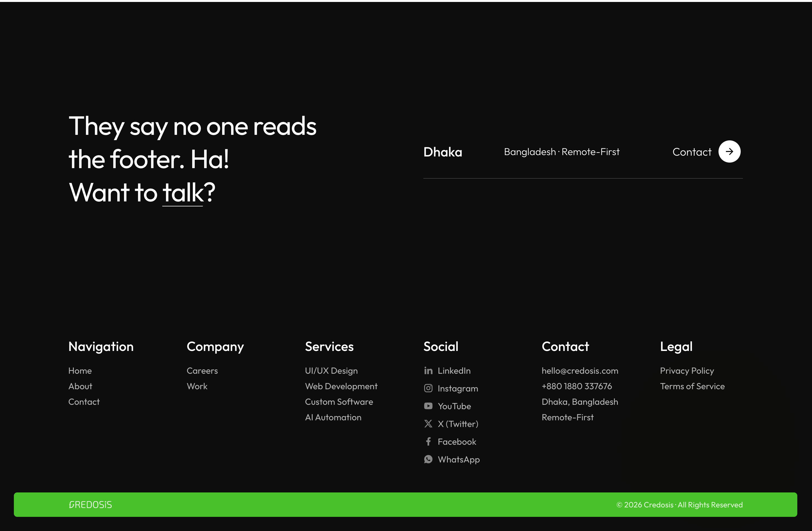The width and height of the screenshot is (812, 531).
Task: Open the X (Twitter) text link
Action: pyautogui.click(x=458, y=424)
